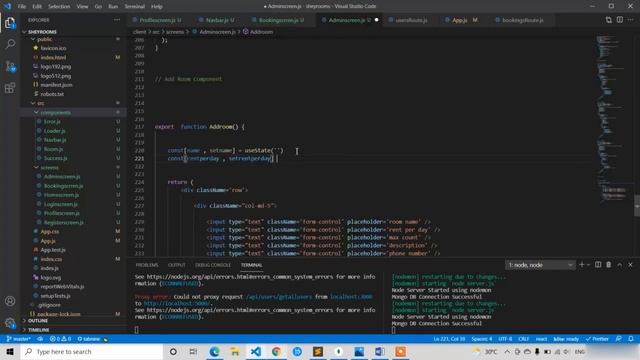
Task: Click tabnine status bar item
Action: [x=93, y=339]
